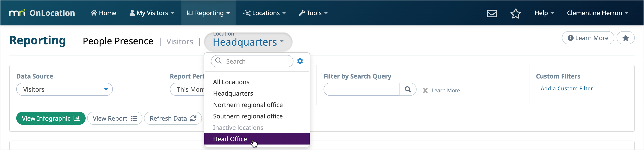The width and height of the screenshot is (644, 150).
Task: Open the mail envelope icon
Action: coord(491,13)
